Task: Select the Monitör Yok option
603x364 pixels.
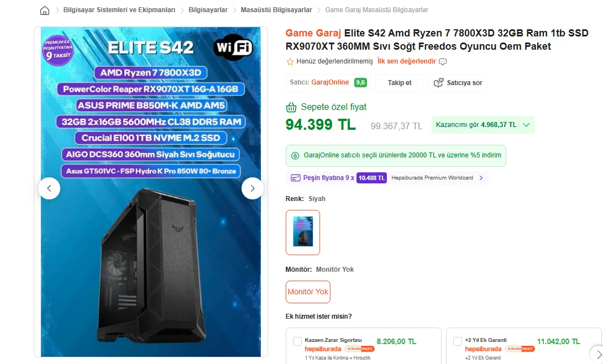Action: [308, 292]
